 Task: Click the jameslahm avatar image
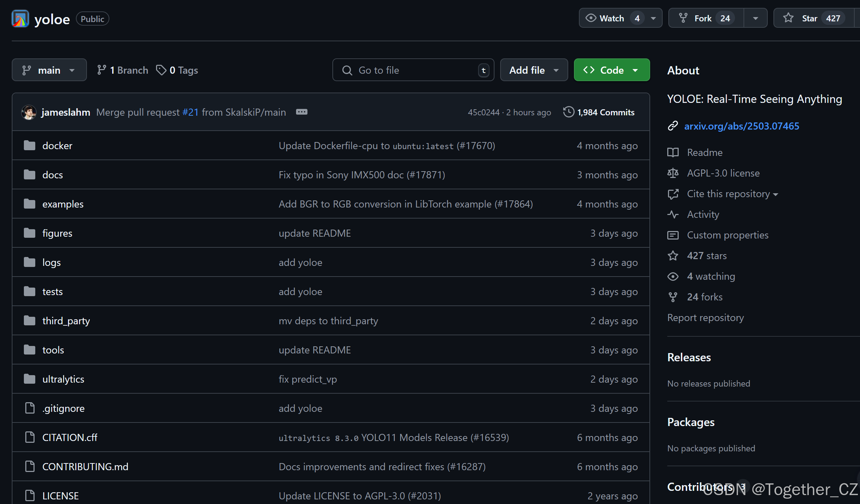29,112
